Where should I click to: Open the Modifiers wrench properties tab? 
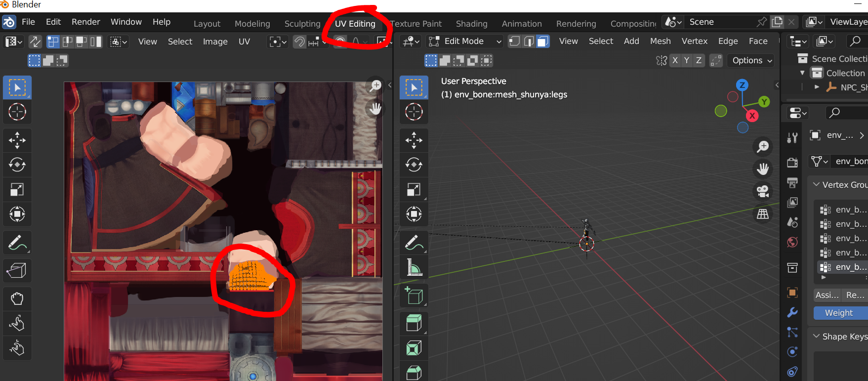(x=792, y=313)
